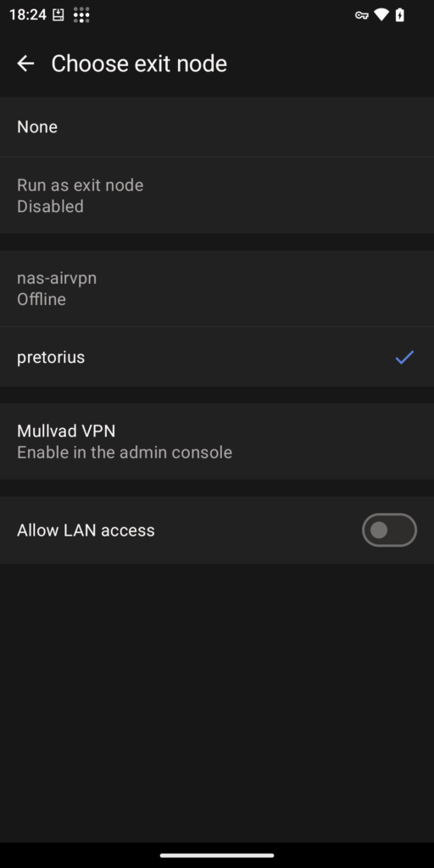Go back using the arrow icon
434x868 pixels.
(x=25, y=64)
